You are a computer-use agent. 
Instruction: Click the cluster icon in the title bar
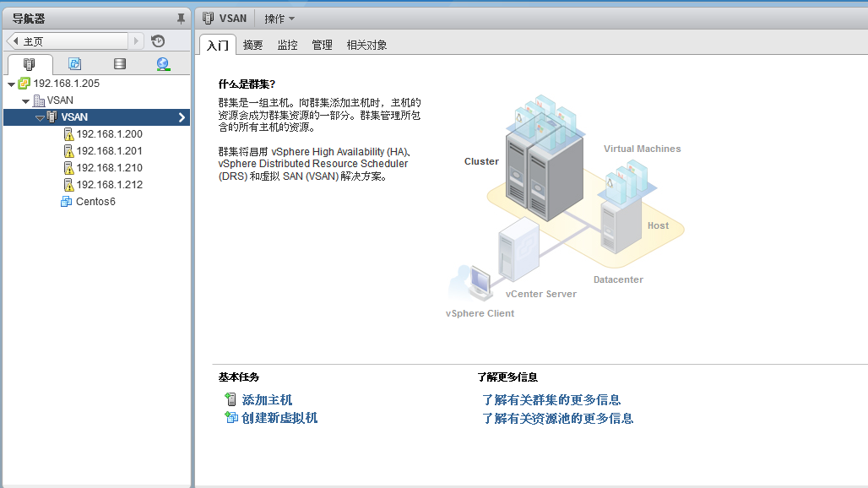[x=209, y=19]
